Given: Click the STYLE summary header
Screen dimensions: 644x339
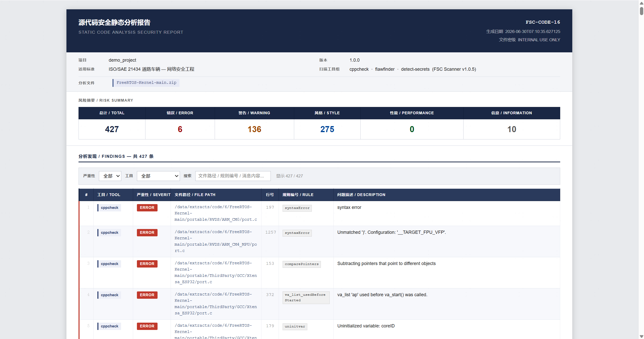Looking at the screenshot, I should pos(327,113).
